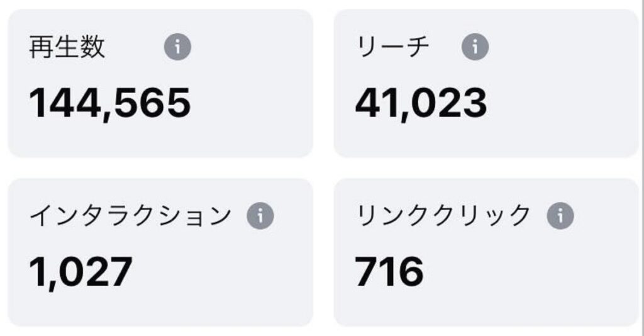Image resolution: width=644 pixels, height=336 pixels.
Task: Click the info icon next to 再生数
Action: click(177, 47)
